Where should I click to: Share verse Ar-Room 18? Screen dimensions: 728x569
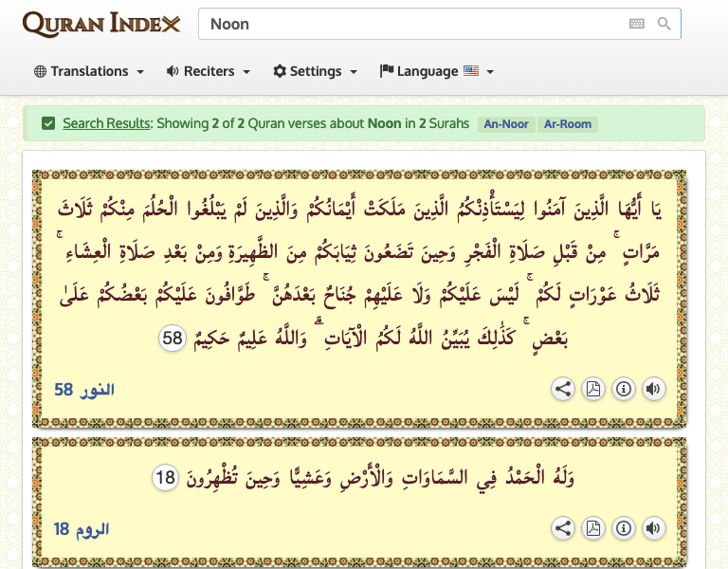[x=562, y=528]
